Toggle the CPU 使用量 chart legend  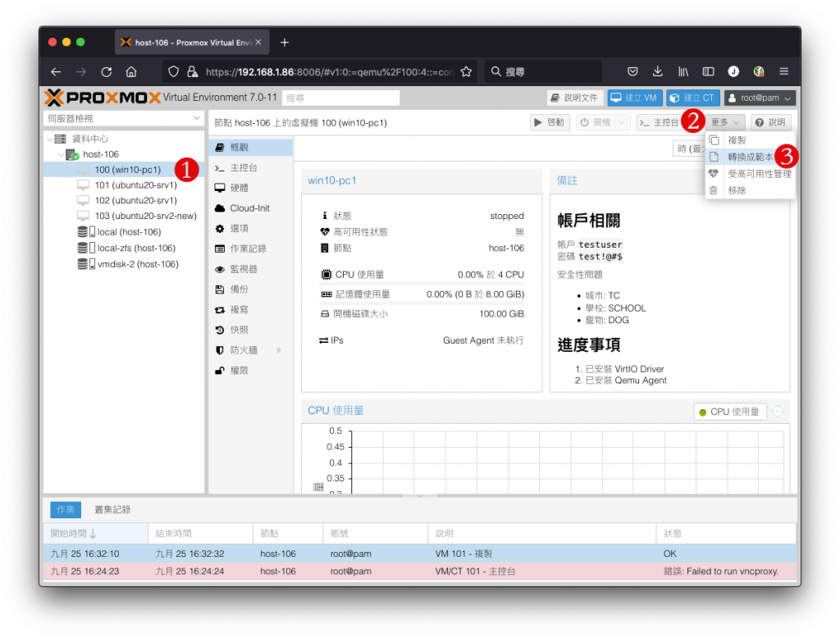730,412
